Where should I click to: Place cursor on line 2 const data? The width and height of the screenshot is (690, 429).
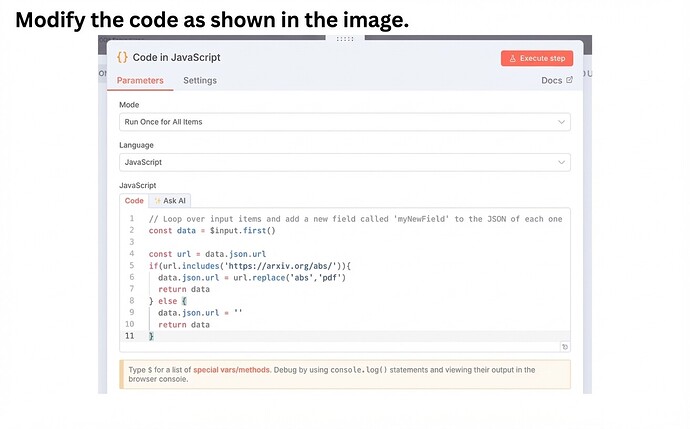(x=211, y=230)
